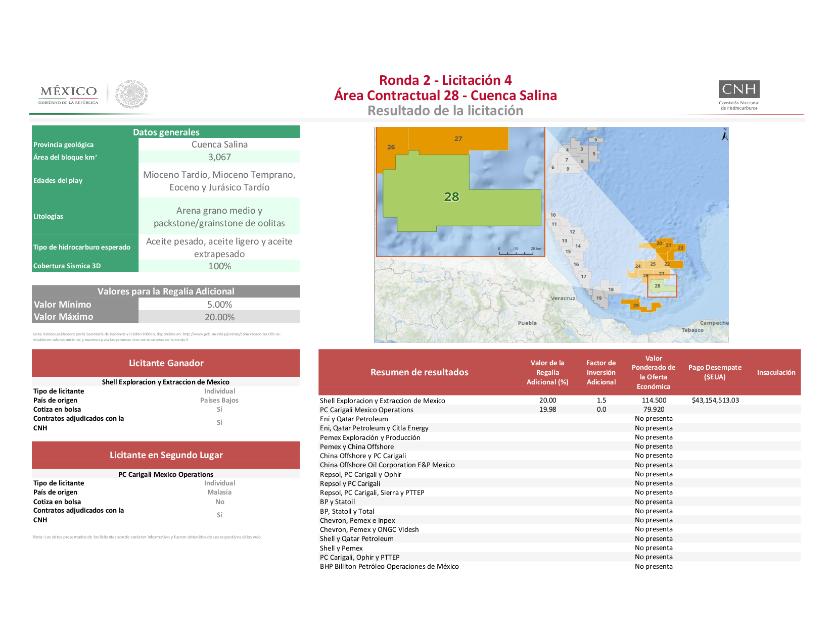This screenshot has height=644, width=834.
Task: Click the 'Tabasco' label on the map
Action: click(x=692, y=330)
